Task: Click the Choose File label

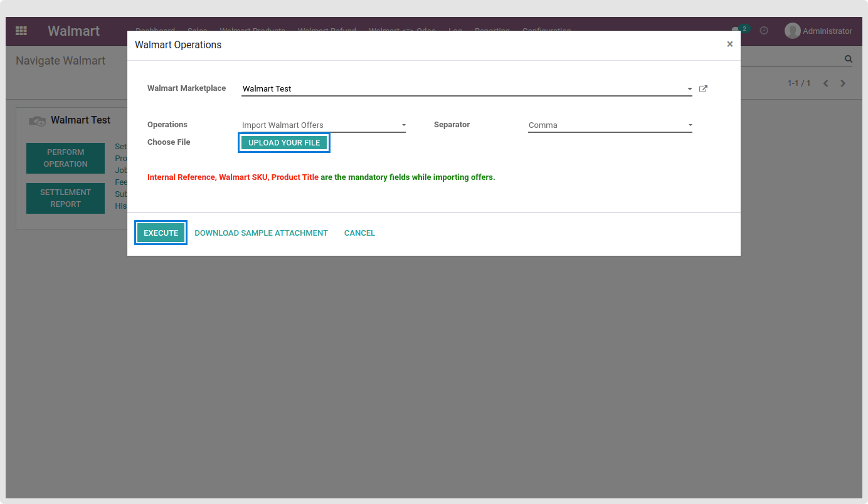Action: point(169,142)
